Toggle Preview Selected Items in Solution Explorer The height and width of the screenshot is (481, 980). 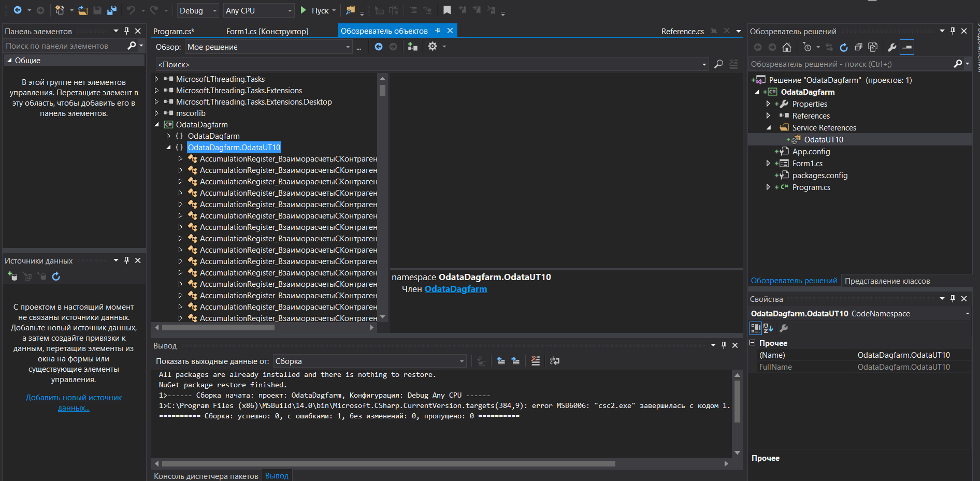(907, 47)
